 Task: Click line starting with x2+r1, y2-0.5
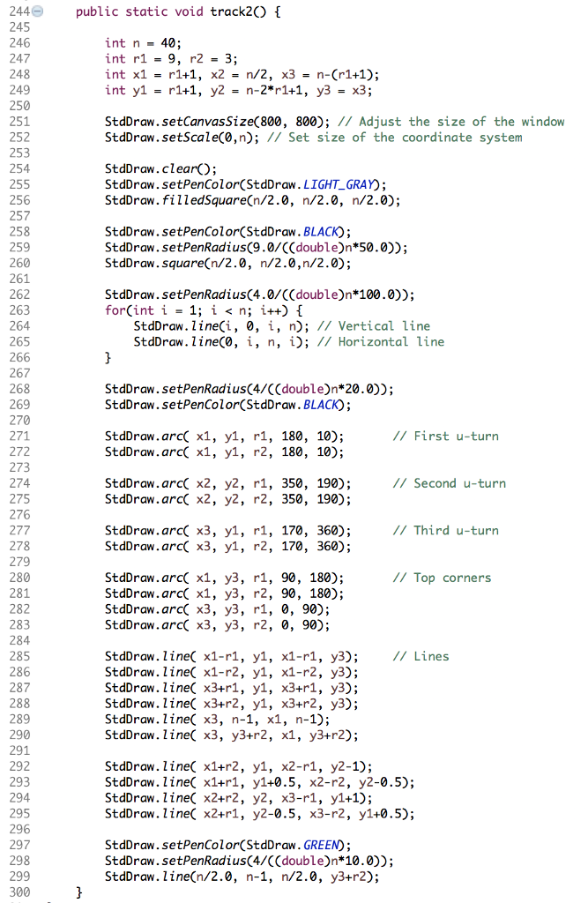pyautogui.click(x=260, y=814)
